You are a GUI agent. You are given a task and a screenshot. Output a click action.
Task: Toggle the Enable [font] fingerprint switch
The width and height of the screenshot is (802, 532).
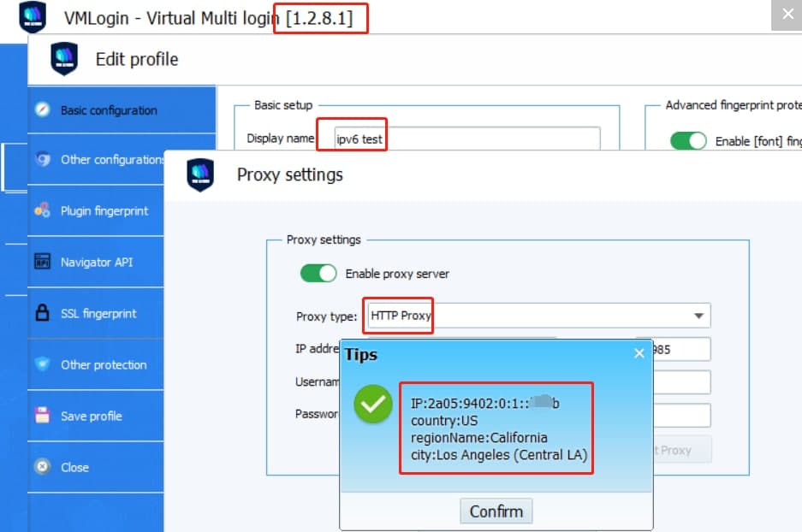click(687, 141)
